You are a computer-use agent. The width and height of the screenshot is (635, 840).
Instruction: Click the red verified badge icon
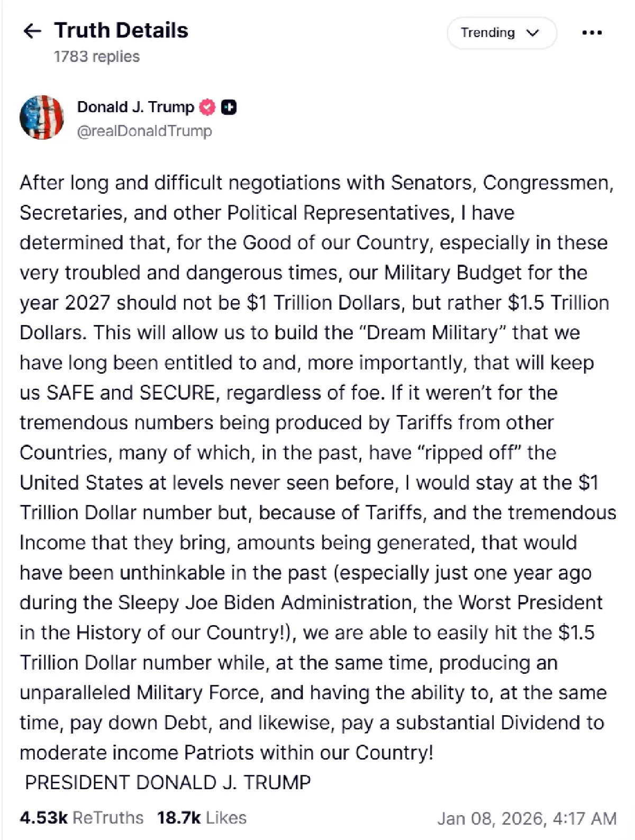click(207, 107)
